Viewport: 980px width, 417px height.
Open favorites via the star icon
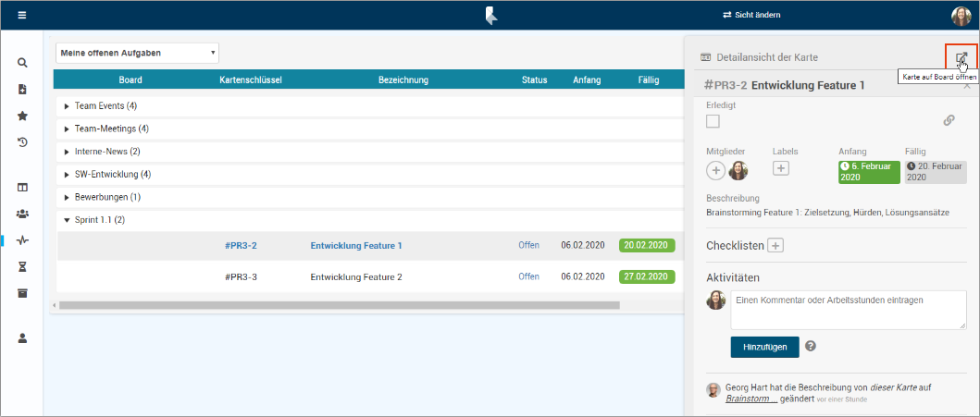pos(22,117)
